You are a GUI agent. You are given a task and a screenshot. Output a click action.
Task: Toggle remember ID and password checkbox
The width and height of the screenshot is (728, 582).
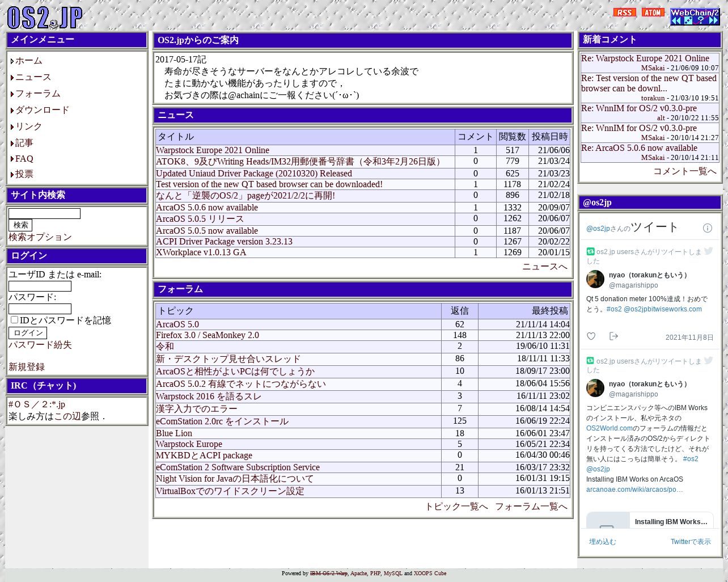14,320
